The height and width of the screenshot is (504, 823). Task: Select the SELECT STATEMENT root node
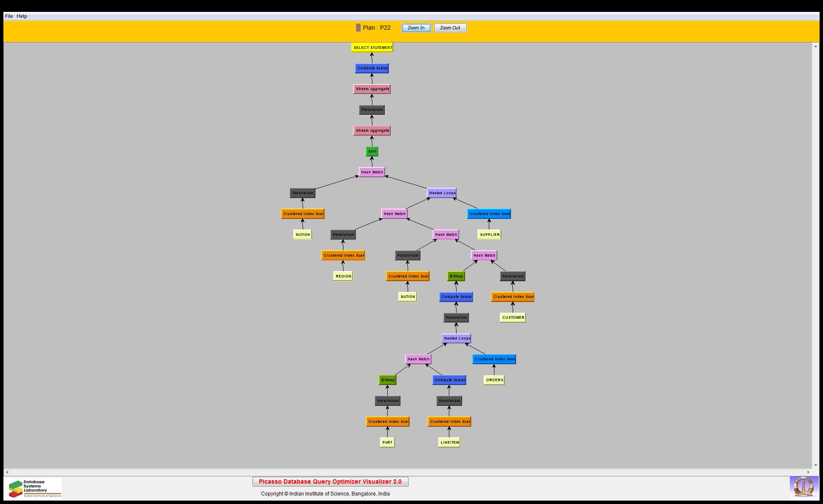(x=372, y=48)
